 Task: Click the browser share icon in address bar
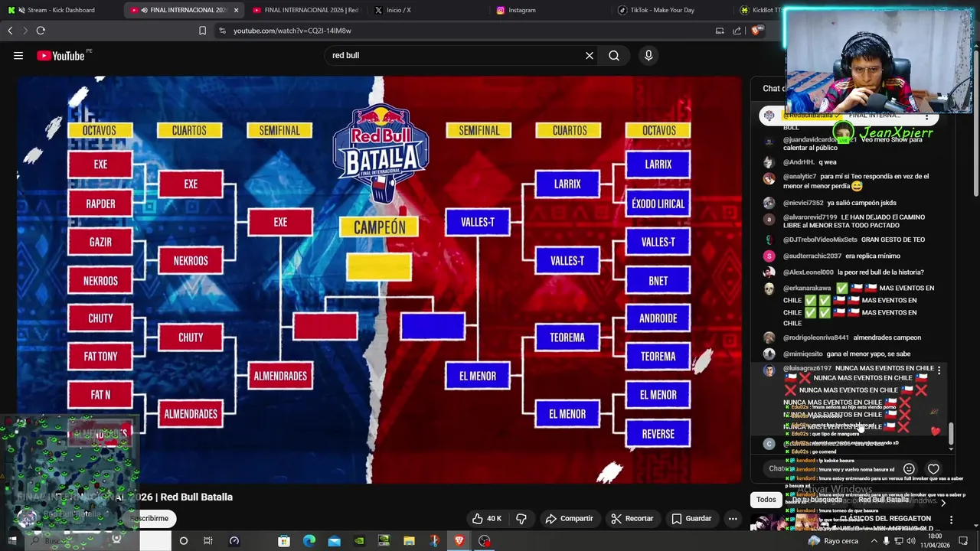pos(737,31)
